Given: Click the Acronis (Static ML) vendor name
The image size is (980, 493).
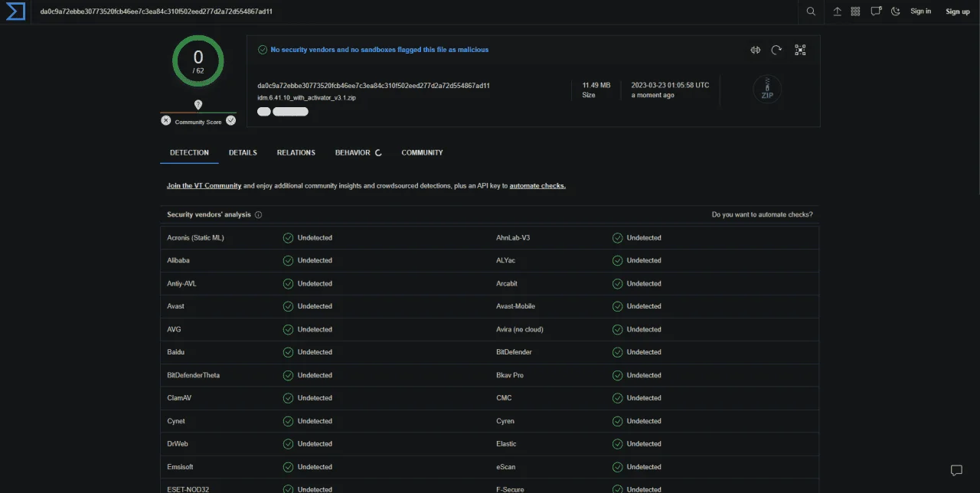Looking at the screenshot, I should tap(195, 238).
